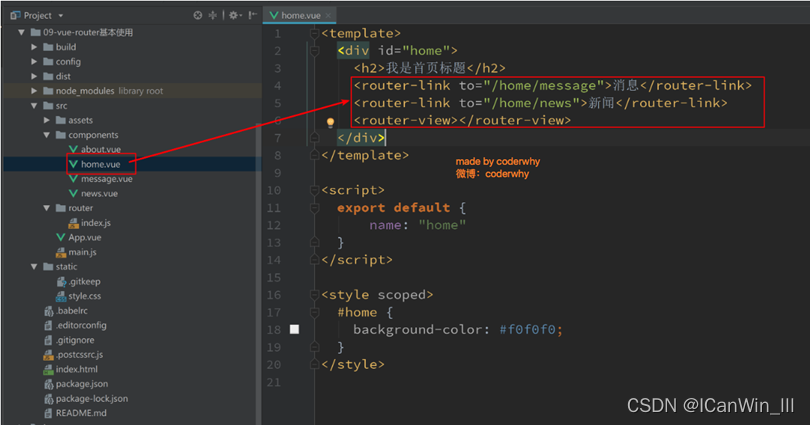Image resolution: width=810 pixels, height=425 pixels.
Task: Open message.vue in the project tree
Action: [x=106, y=179]
